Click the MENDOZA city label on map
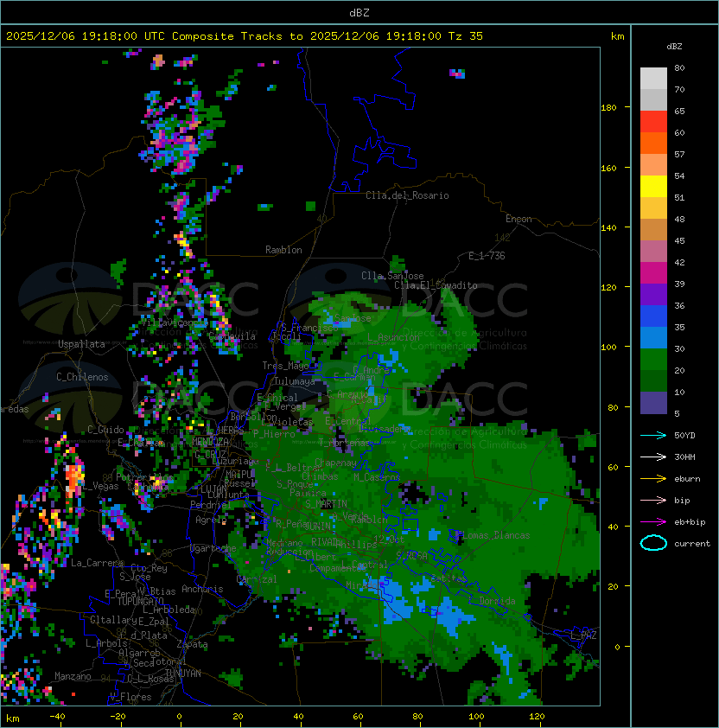 (x=210, y=441)
